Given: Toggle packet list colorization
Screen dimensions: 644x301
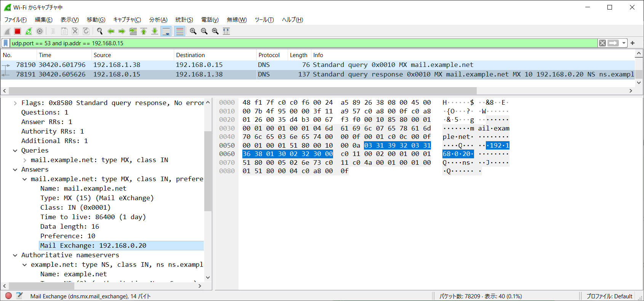Looking at the screenshot, I should pos(180,31).
